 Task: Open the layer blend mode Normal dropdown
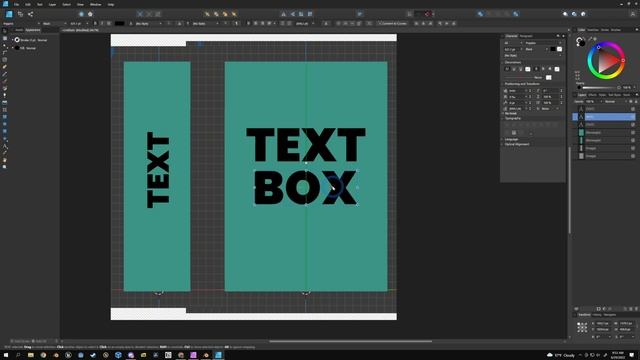click(x=615, y=101)
